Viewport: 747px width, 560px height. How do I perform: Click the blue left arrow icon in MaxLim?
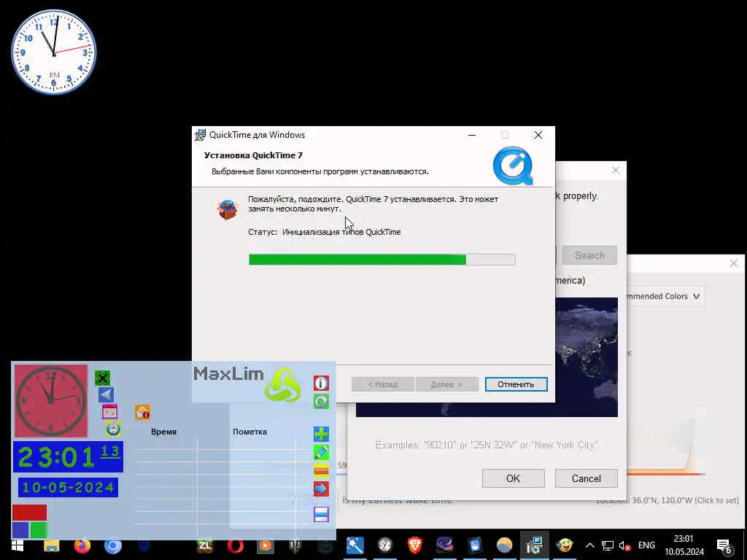pos(106,394)
